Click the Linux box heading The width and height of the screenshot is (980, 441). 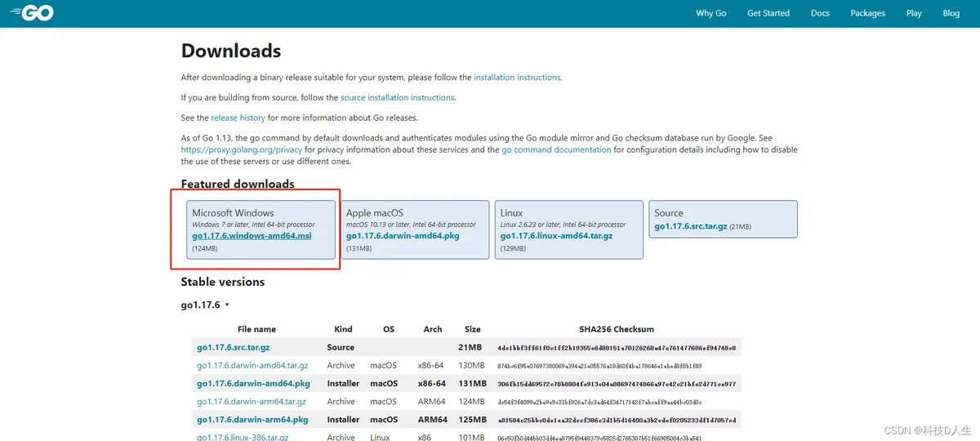pos(512,213)
